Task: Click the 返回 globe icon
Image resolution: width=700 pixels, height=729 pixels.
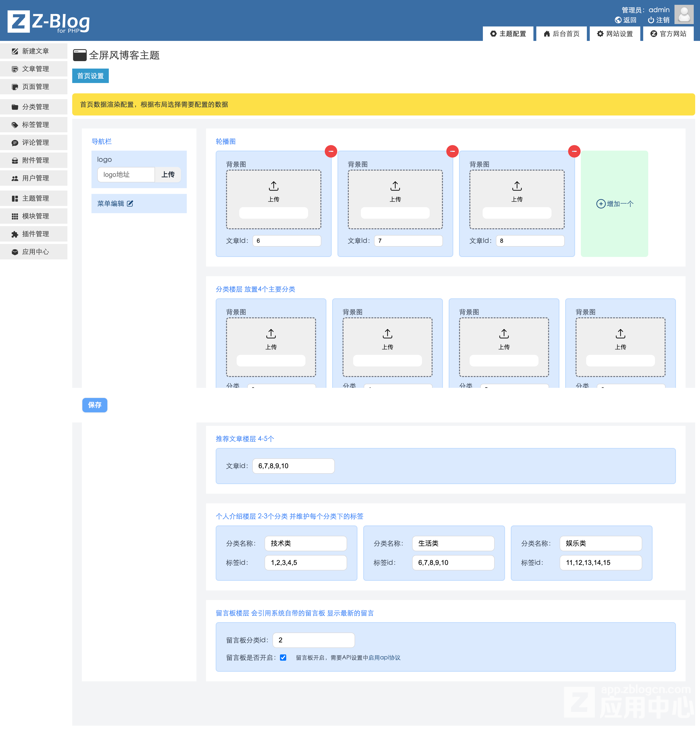Action: click(x=618, y=20)
